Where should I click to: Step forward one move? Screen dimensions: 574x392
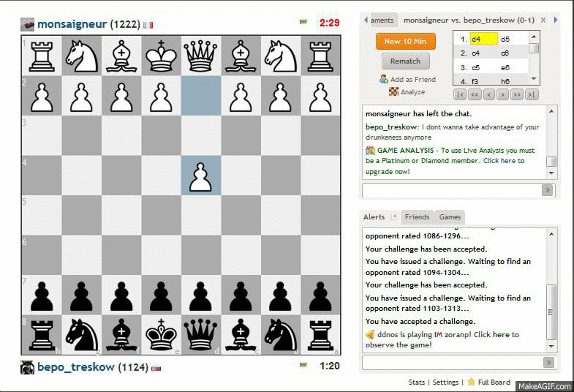(502, 95)
